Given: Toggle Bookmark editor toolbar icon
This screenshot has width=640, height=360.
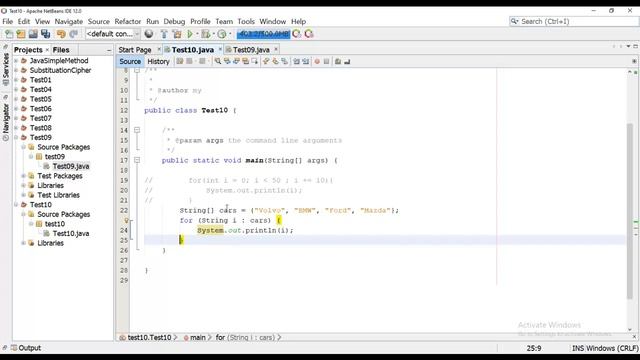Looking at the screenshot, I should pos(284,61).
